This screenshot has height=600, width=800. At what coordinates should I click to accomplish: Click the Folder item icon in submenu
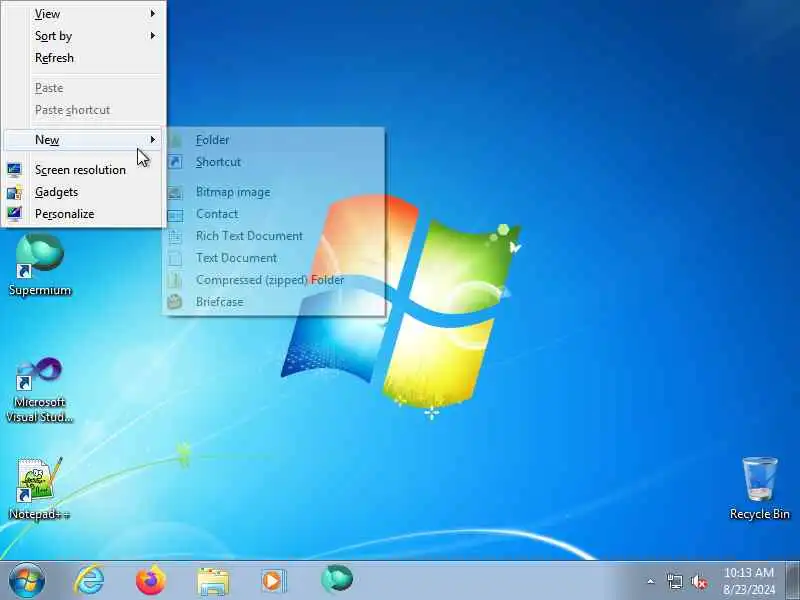pyautogui.click(x=175, y=139)
